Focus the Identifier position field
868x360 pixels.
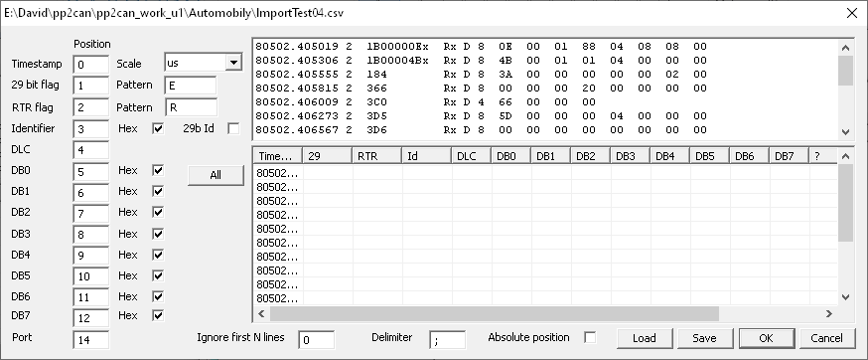(90, 128)
